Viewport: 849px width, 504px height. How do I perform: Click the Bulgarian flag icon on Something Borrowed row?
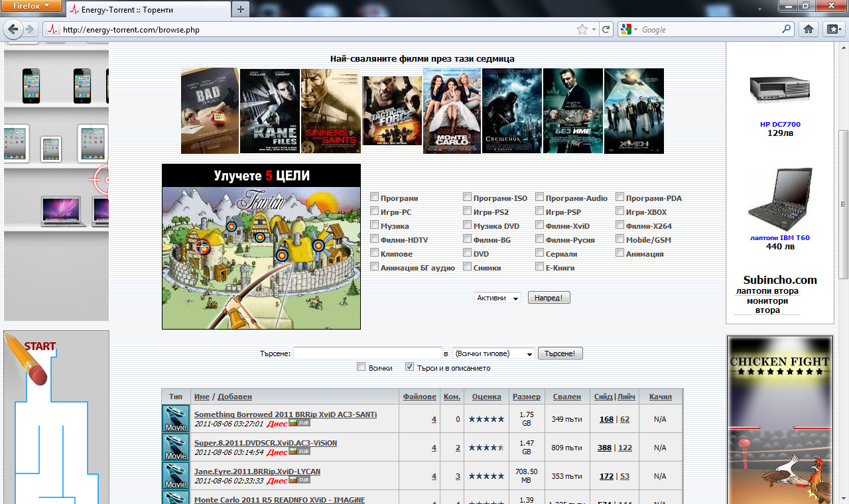coord(293,423)
